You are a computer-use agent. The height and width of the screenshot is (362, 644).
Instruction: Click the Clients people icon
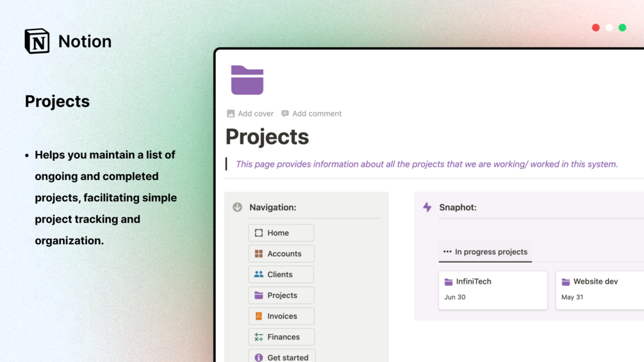[259, 274]
